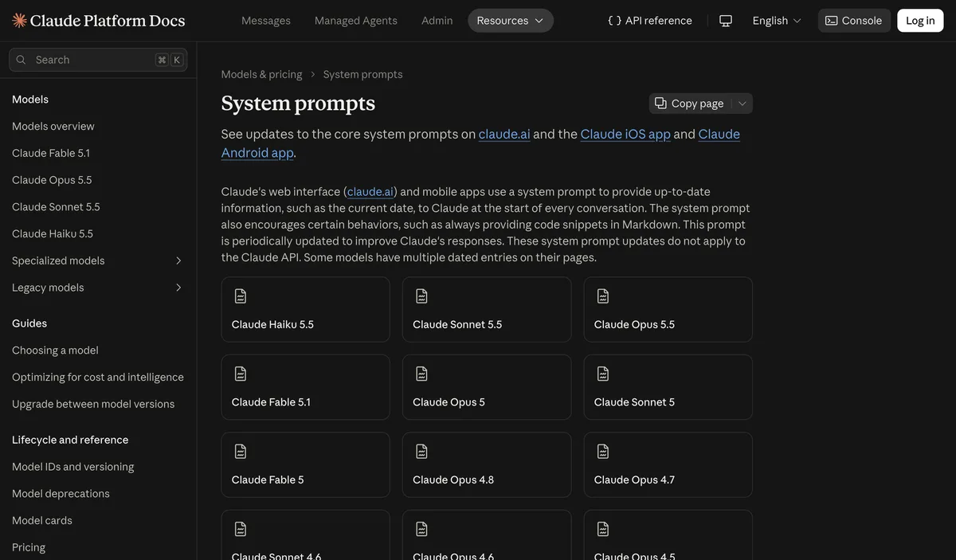The width and height of the screenshot is (956, 560).
Task: Follow the Claude iOS app link
Action: [x=625, y=134]
